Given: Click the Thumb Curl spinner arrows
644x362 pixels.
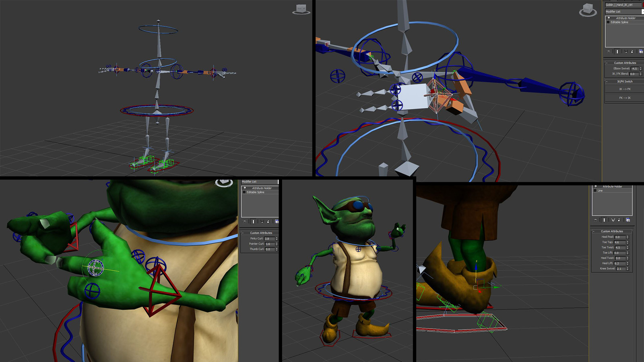Looking at the screenshot, I should [277, 249].
